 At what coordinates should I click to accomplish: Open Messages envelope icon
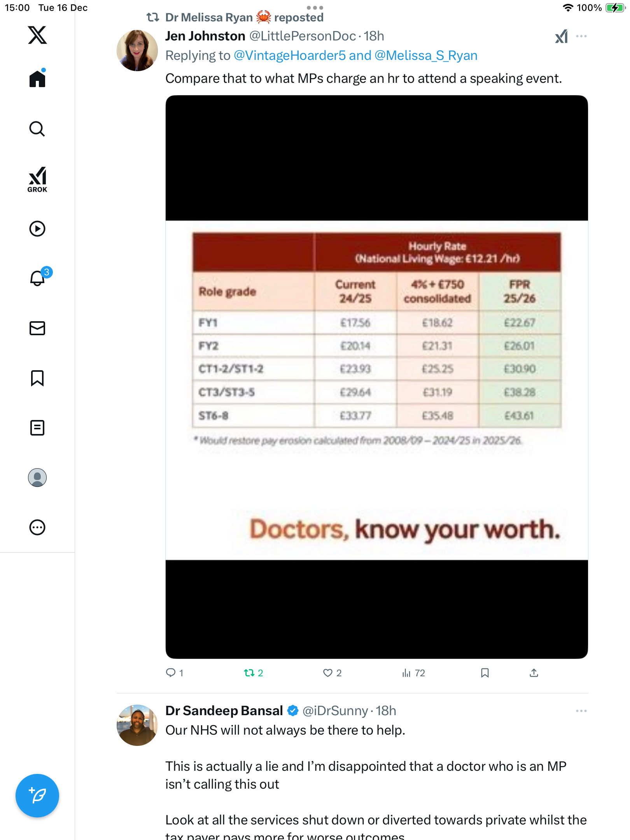tap(37, 328)
